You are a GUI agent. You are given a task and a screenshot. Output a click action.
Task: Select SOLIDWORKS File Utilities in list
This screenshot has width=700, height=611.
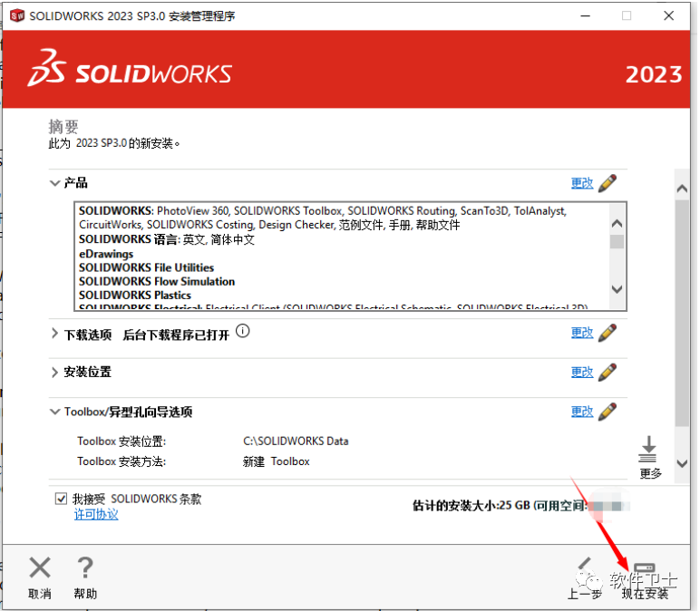[146, 267]
